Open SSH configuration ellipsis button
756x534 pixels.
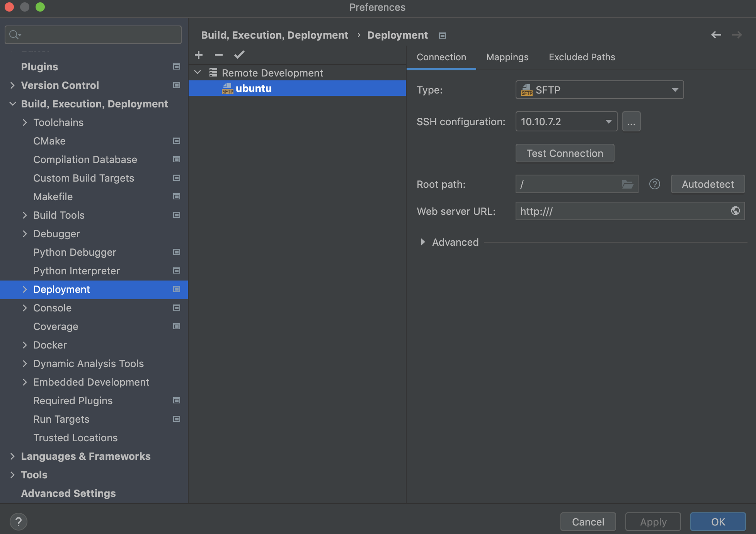pyautogui.click(x=631, y=122)
